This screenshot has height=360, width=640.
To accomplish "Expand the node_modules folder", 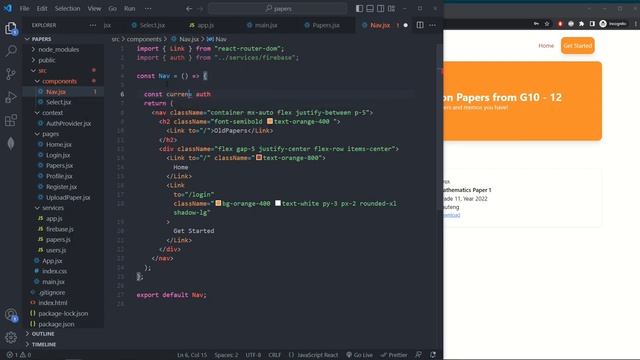I will tap(58, 49).
